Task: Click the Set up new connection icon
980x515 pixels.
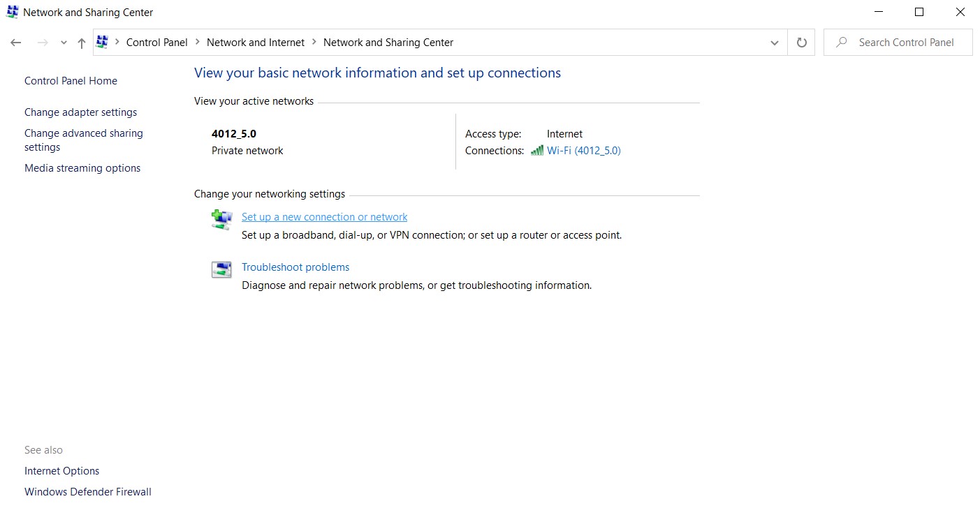Action: [x=221, y=220]
